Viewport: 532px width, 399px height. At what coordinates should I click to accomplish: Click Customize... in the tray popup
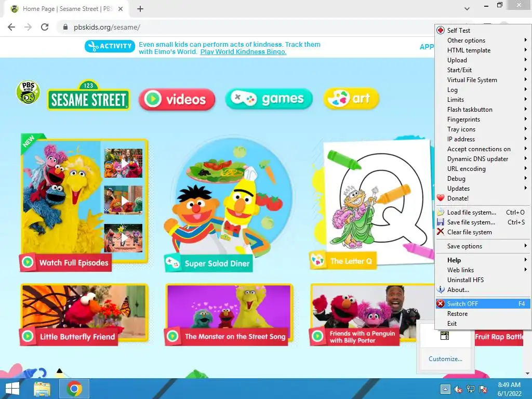[x=445, y=359]
